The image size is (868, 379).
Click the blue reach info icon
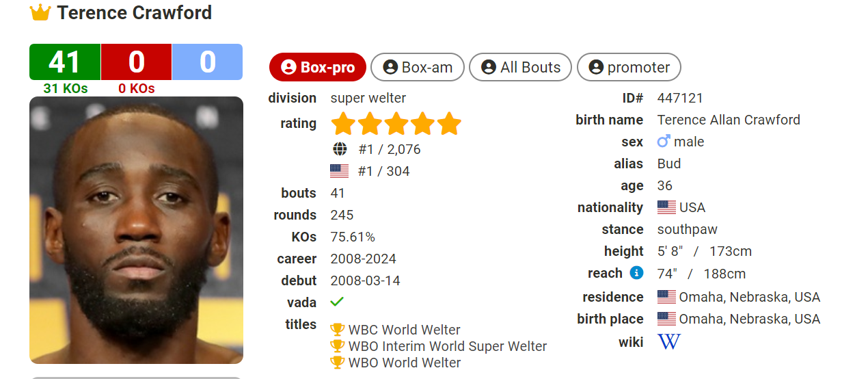click(636, 273)
